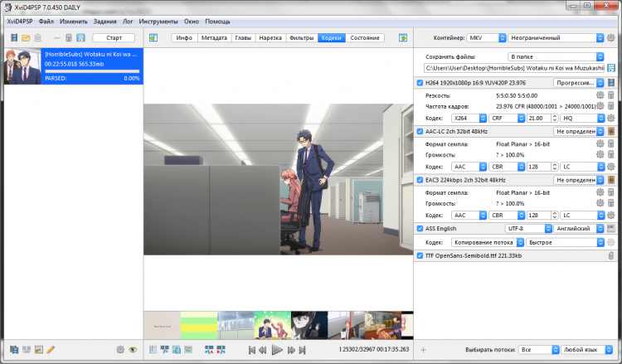Screen dimensions: 622x364
Task: Uncheck the TTF OpenSans-Semibold attachment
Action: point(420,255)
